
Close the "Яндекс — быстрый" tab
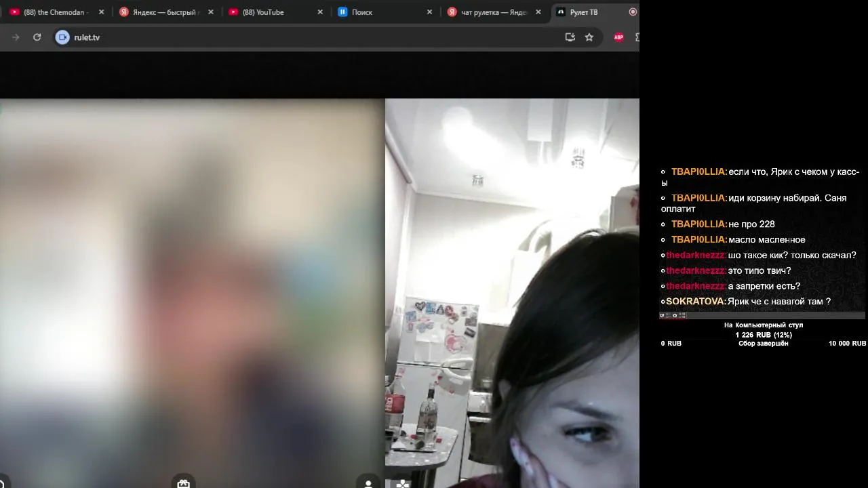click(211, 12)
